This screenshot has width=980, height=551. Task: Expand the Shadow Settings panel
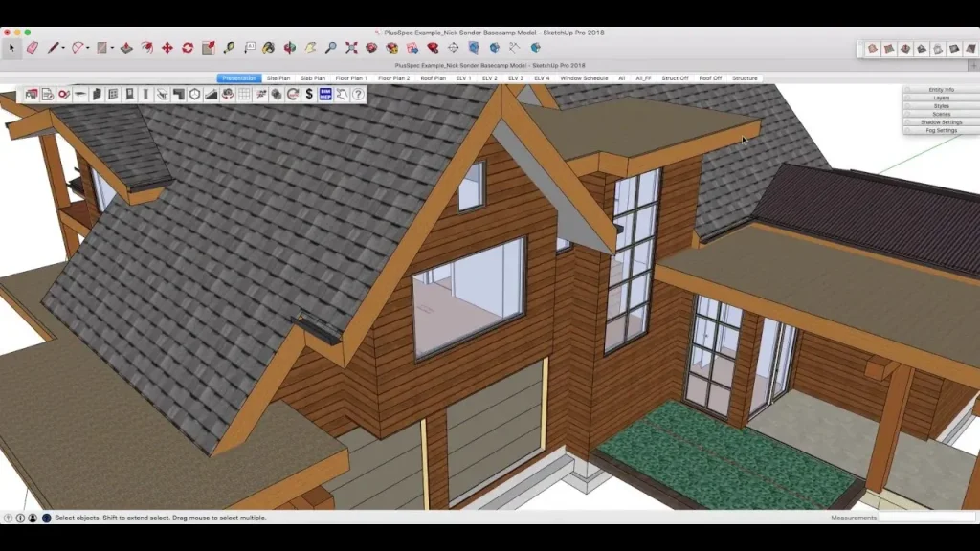pos(942,122)
